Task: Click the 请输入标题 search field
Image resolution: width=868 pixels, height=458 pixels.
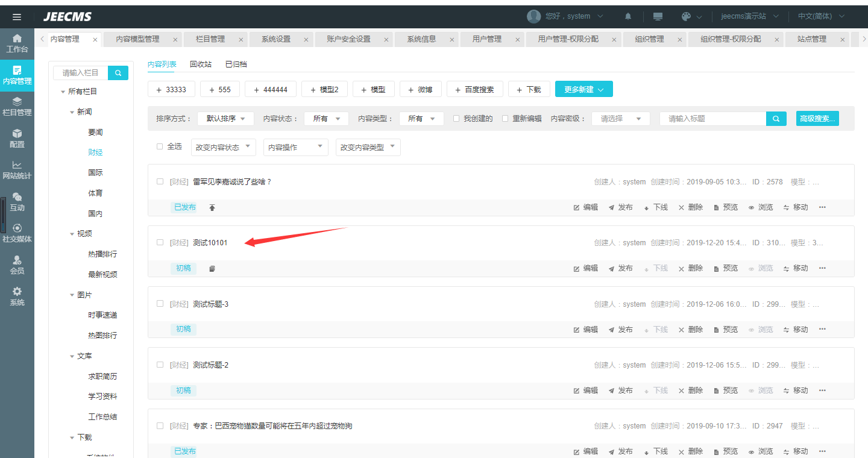Action: [712, 119]
